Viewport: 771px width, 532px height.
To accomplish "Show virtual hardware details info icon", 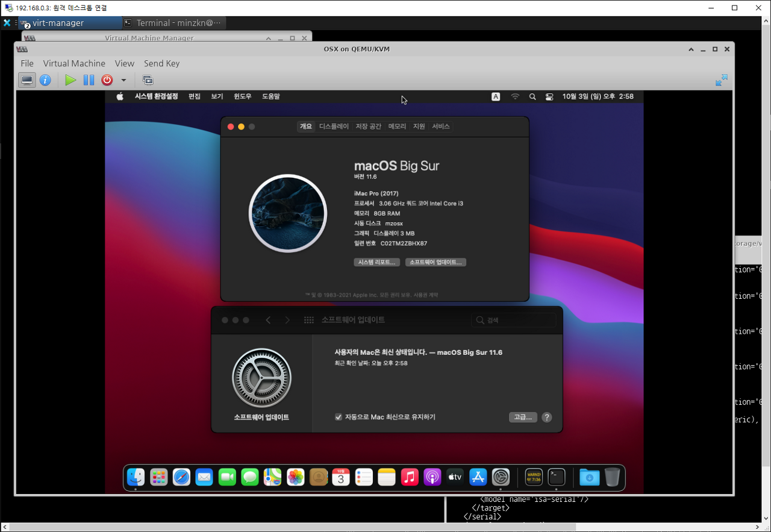I will [45, 80].
